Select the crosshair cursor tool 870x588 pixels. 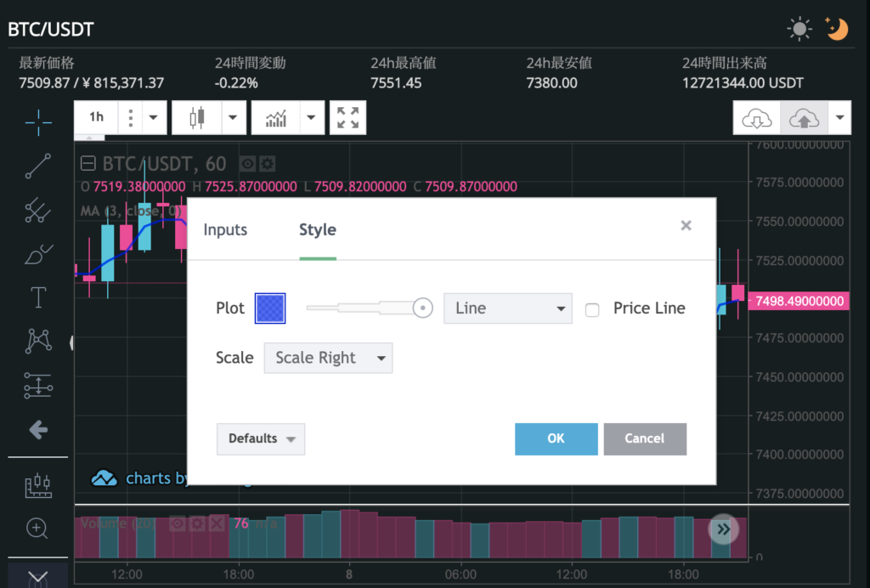[38, 122]
